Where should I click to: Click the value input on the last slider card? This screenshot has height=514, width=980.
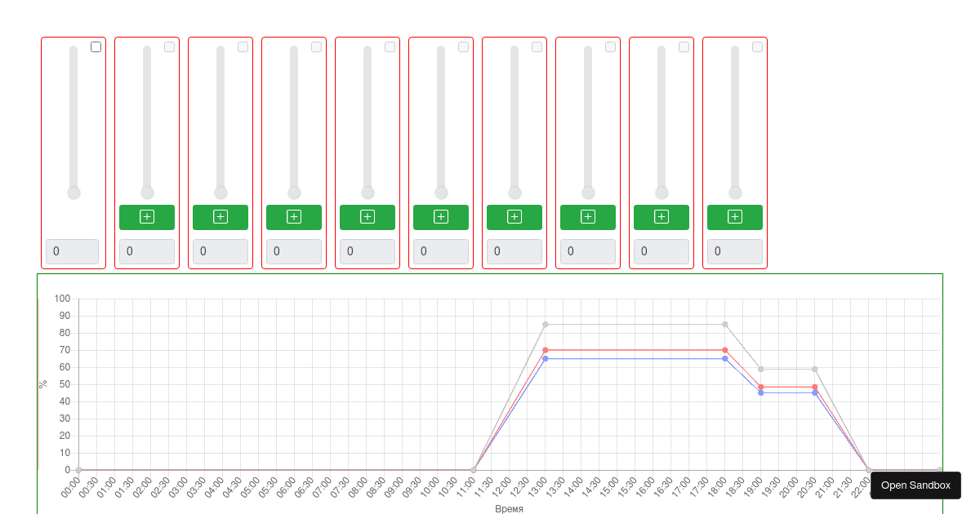tap(734, 251)
